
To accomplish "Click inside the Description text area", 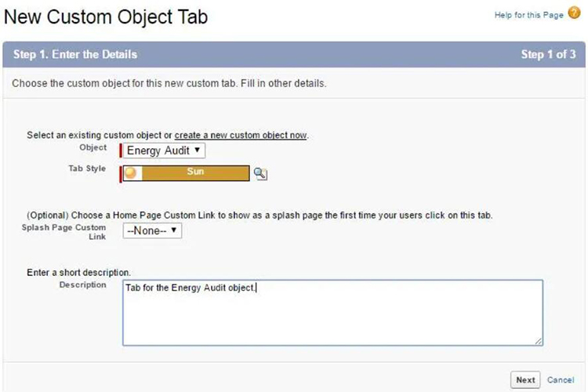I will (332, 313).
